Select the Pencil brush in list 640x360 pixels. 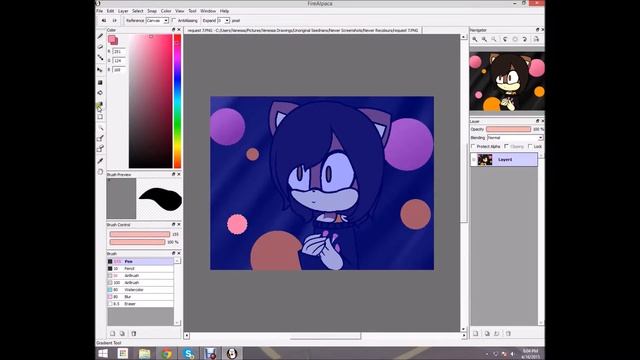[140, 269]
